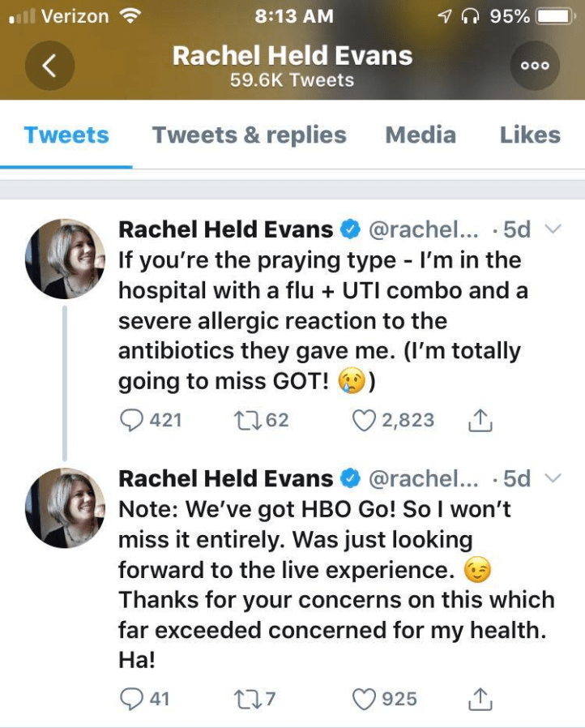Viewport: 585px width, 728px height.
Task: Share the hospital flu tweet
Action: click(x=480, y=420)
